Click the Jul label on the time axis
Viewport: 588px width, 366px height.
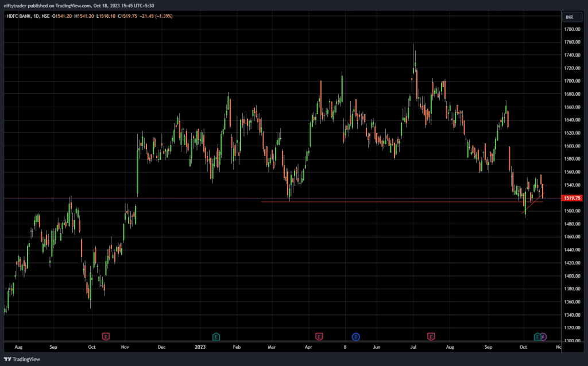413,347
